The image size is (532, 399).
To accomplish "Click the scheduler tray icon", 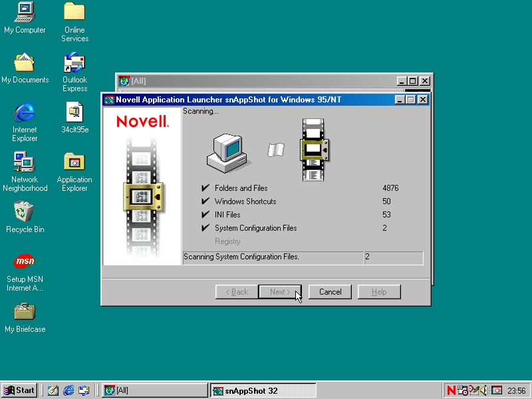I will tap(462, 390).
